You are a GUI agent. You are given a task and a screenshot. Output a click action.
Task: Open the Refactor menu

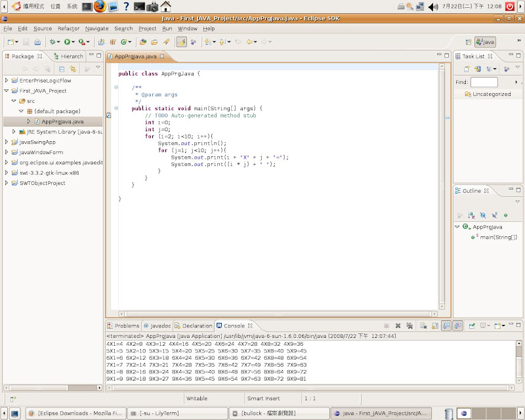(68, 29)
